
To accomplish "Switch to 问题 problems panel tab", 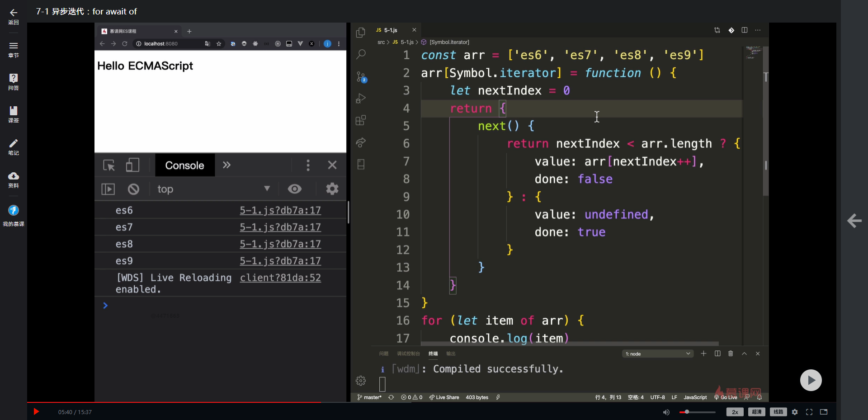I will pos(384,354).
